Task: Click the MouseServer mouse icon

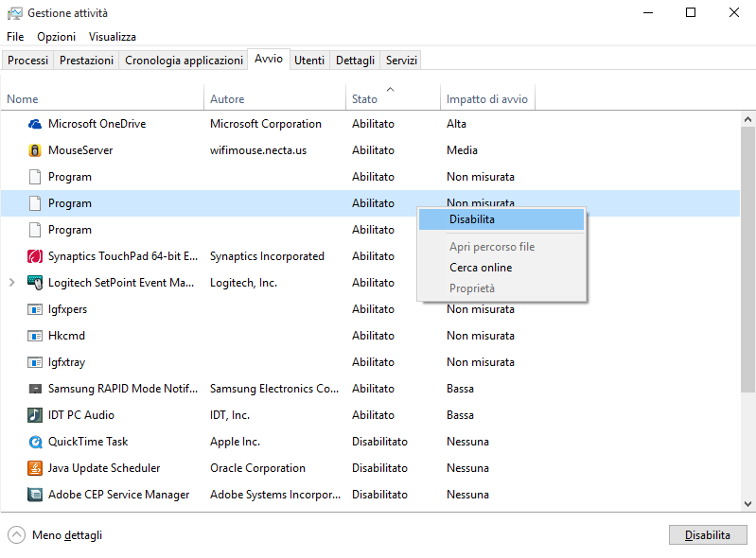Action: click(35, 150)
